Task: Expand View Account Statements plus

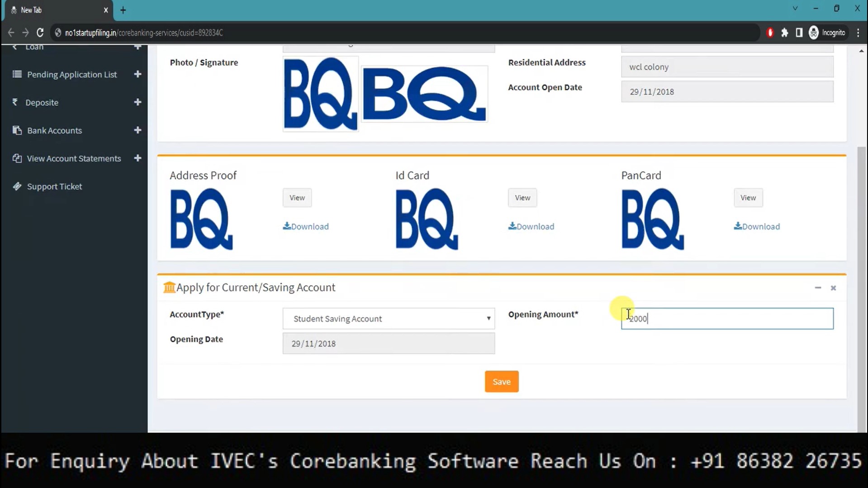Action: point(138,158)
